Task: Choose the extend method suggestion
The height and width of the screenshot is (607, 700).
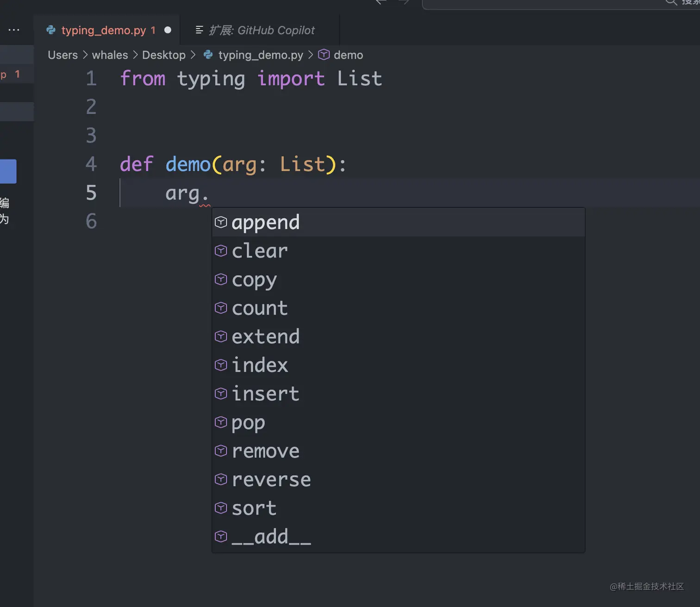Action: (398, 337)
